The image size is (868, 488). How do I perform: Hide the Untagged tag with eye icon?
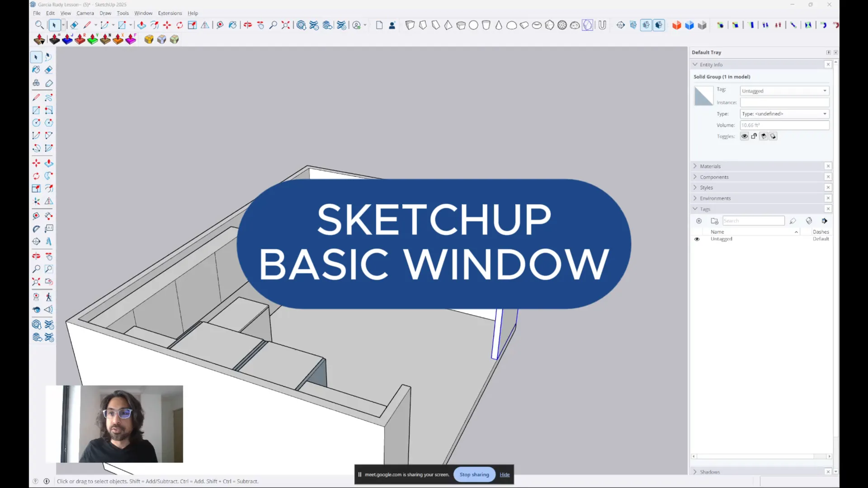(697, 239)
